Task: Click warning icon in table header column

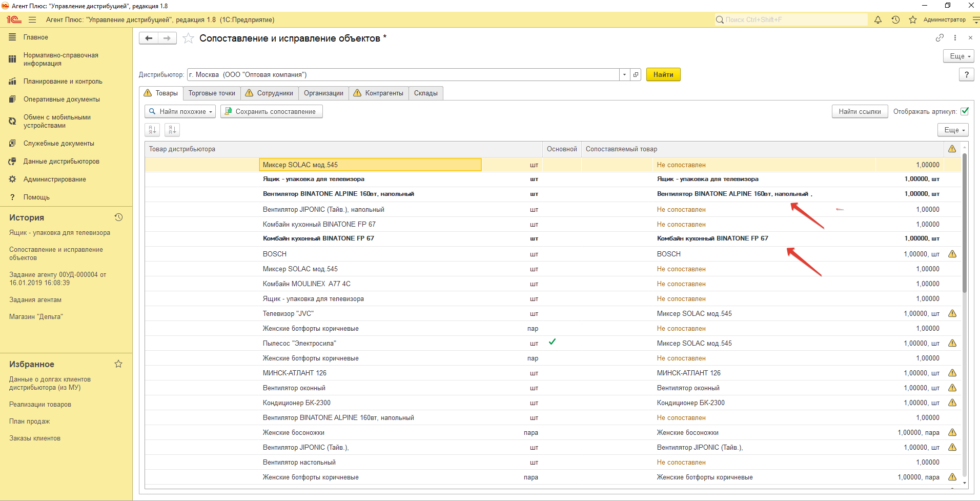Action: click(952, 149)
